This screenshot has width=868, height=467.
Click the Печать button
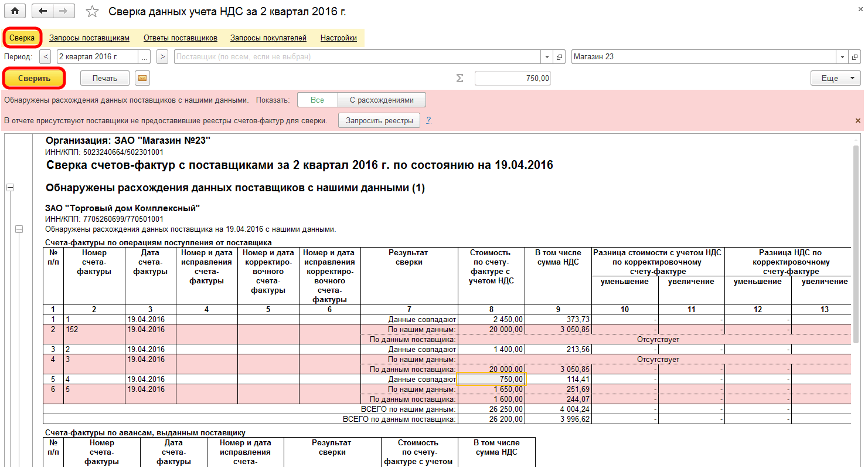105,78
